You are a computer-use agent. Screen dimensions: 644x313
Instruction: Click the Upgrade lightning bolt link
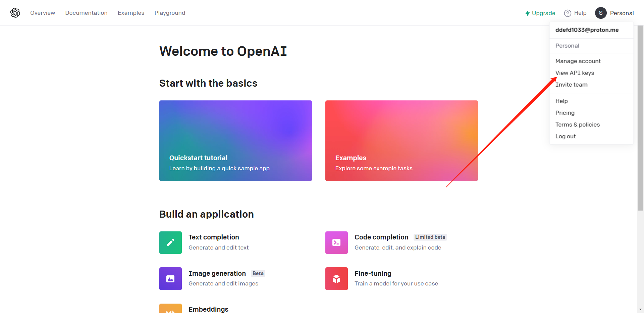tap(540, 13)
